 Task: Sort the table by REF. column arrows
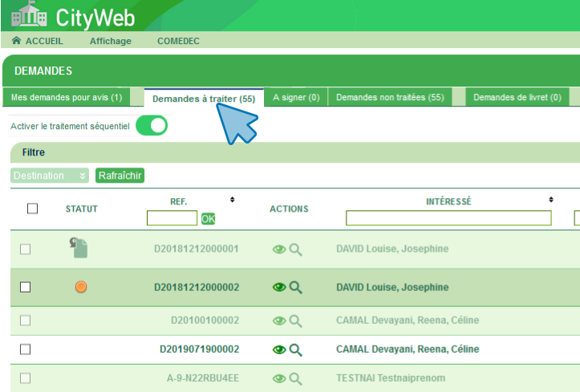click(x=233, y=200)
